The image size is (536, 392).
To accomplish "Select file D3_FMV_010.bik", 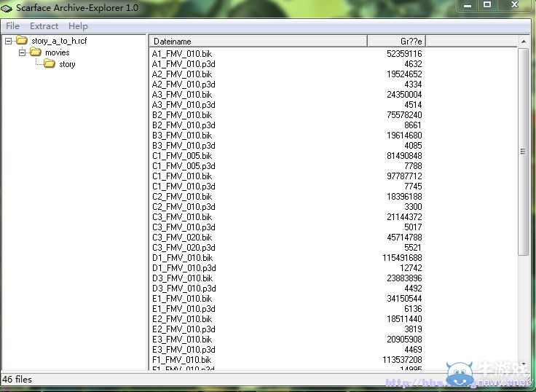I will pyautogui.click(x=182, y=278).
